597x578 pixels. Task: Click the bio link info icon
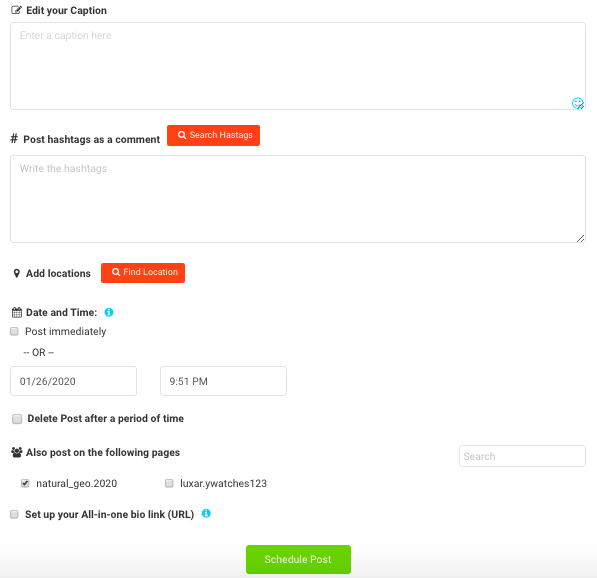pos(206,513)
